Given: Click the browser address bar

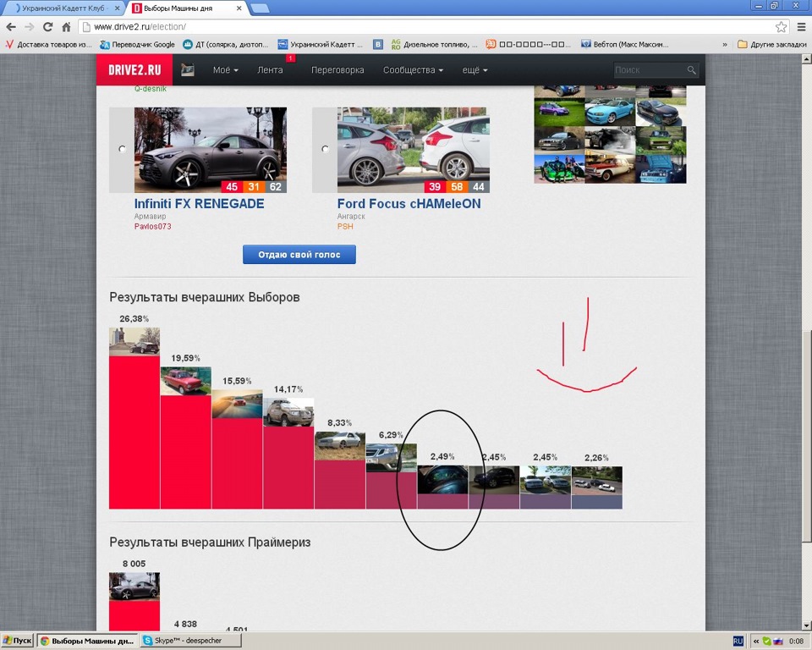Looking at the screenshot, I should tap(430, 27).
